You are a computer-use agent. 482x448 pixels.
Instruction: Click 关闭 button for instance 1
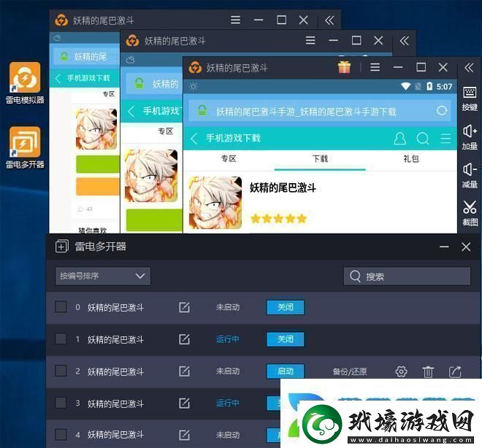(x=286, y=339)
